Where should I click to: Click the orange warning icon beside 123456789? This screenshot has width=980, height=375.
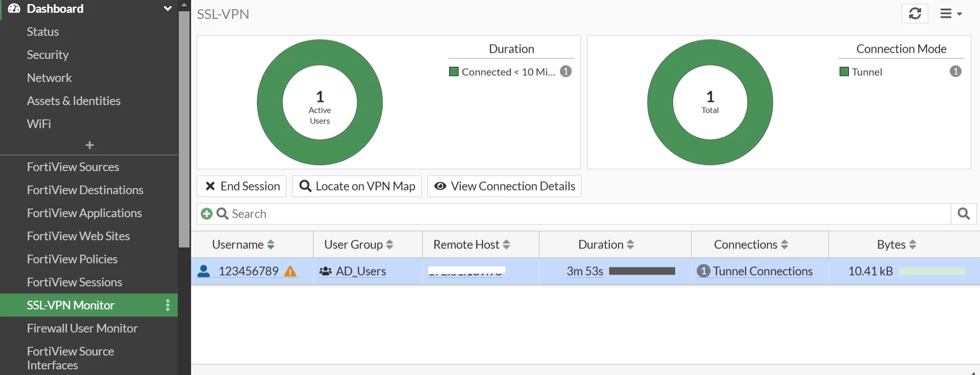[x=290, y=271]
